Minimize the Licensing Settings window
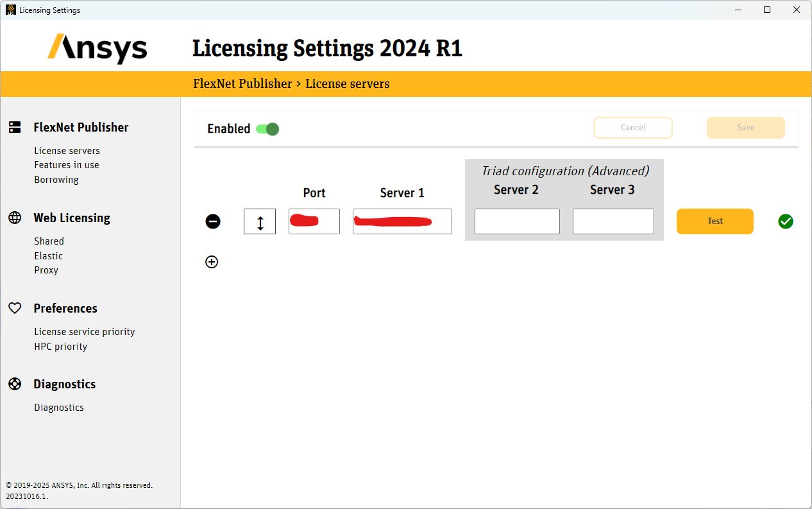Screen dimensions: 812x509 738,10
